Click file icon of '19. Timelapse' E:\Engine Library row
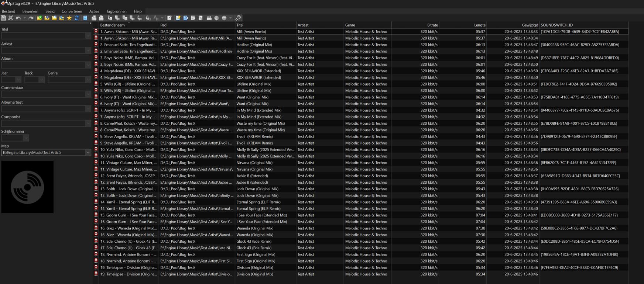This screenshot has width=644, height=284. click(96, 274)
